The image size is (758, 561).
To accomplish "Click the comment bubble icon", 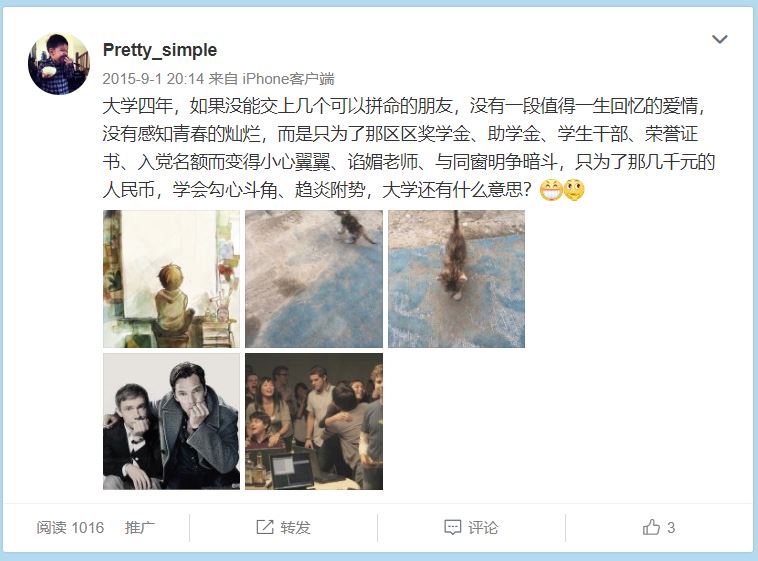I will tap(452, 527).
